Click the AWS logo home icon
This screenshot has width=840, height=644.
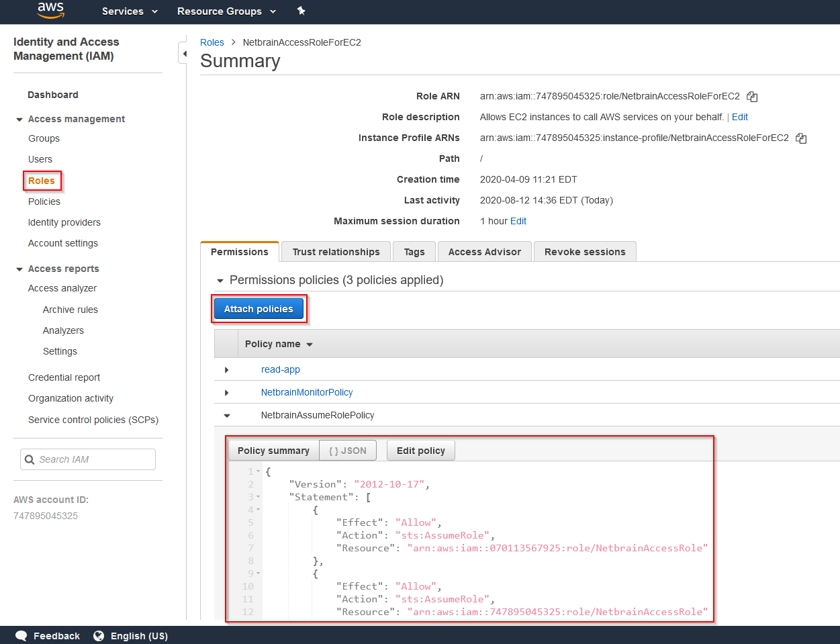click(50, 10)
